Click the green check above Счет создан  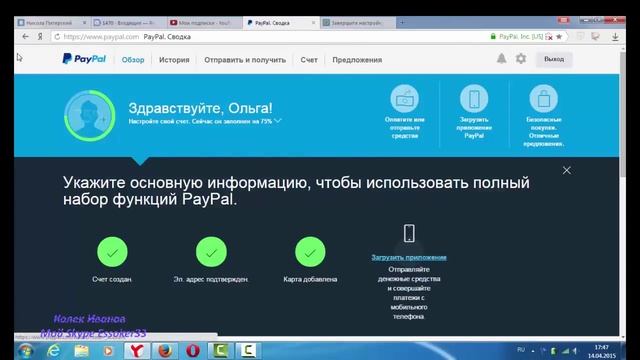(112, 252)
